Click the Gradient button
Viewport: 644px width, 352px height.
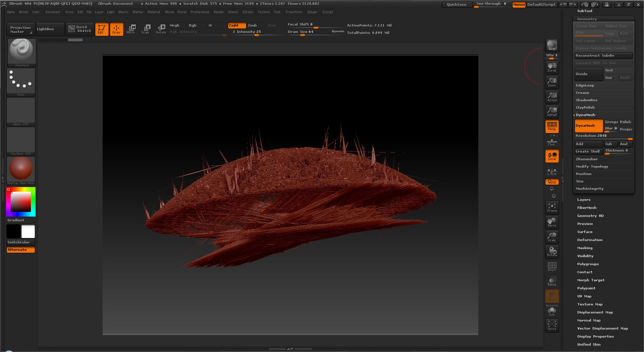tap(21, 220)
